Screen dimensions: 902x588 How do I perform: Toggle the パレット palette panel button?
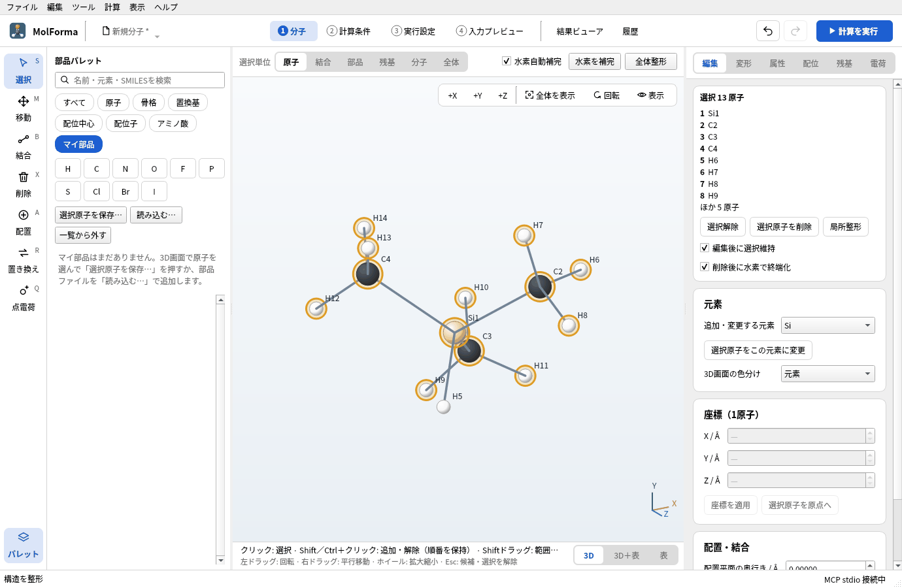[24, 545]
